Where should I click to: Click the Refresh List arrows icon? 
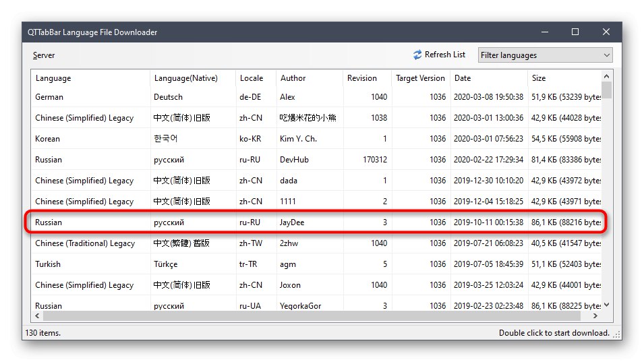(417, 55)
